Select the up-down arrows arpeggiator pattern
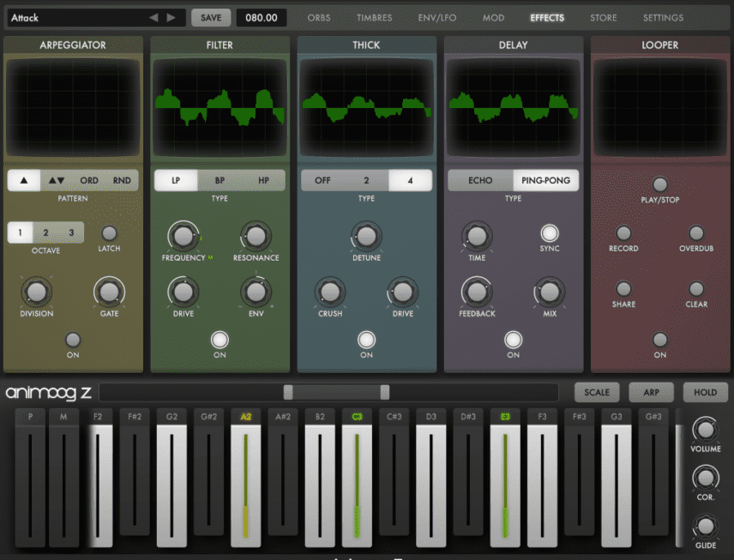 (57, 180)
